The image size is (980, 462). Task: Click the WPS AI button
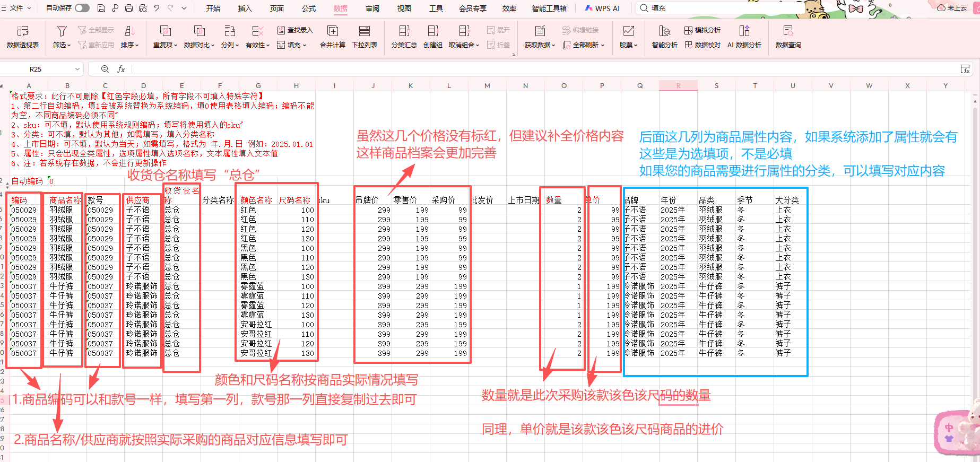point(602,8)
